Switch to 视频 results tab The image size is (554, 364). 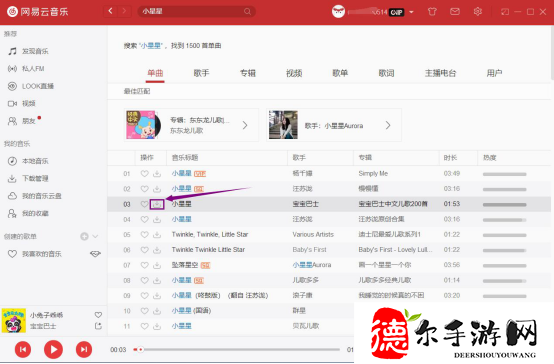coord(294,73)
